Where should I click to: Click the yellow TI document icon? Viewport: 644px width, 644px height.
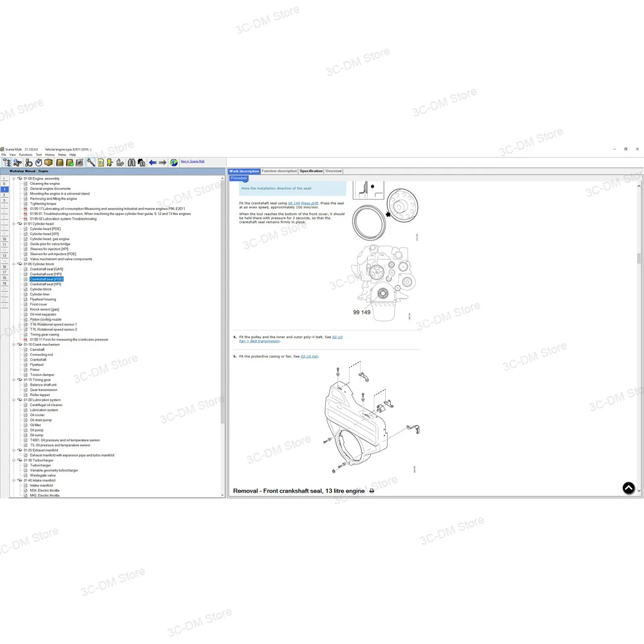click(x=100, y=163)
